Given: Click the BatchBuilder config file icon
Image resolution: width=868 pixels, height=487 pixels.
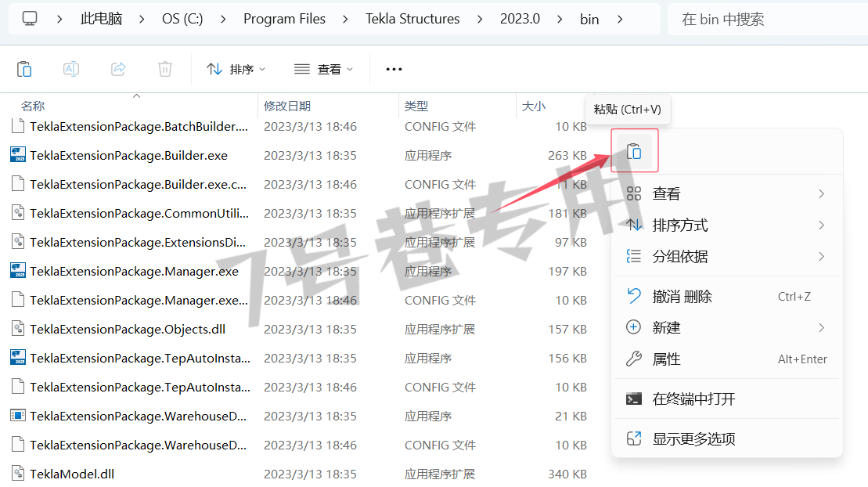Looking at the screenshot, I should click(18, 126).
